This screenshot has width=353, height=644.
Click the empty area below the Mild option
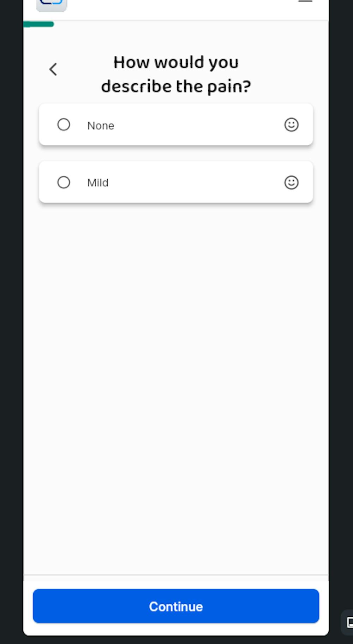point(176,388)
